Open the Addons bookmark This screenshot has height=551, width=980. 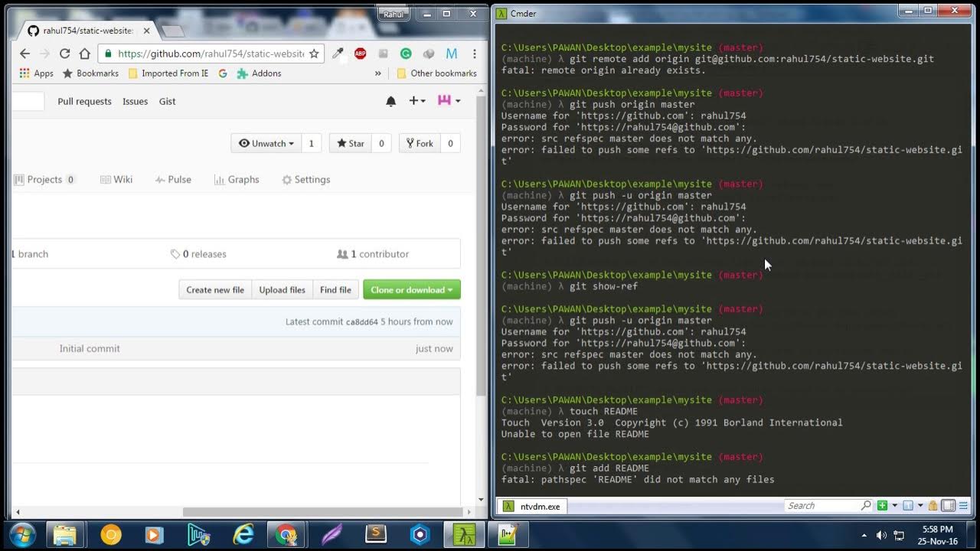point(259,73)
